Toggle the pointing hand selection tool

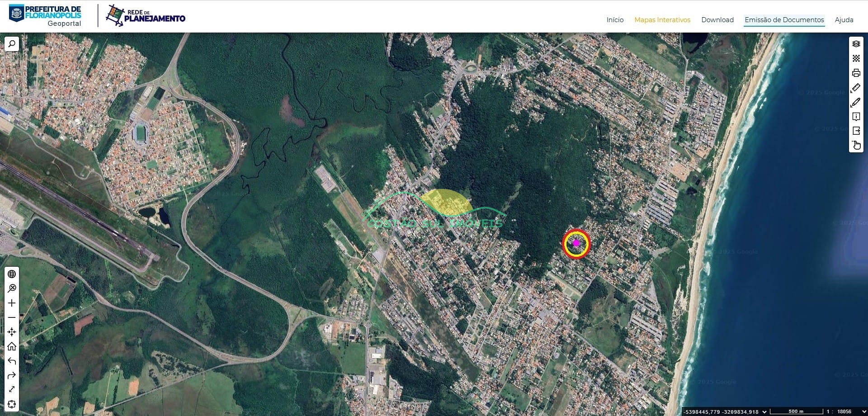(856, 145)
